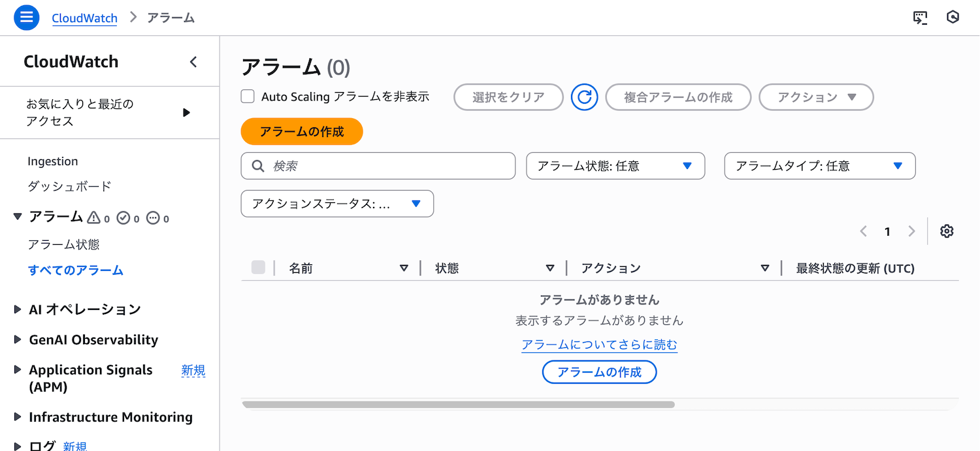This screenshot has width=980, height=451.
Task: Toggle Auto Scaling アラームを非表示 checkbox
Action: tap(248, 97)
